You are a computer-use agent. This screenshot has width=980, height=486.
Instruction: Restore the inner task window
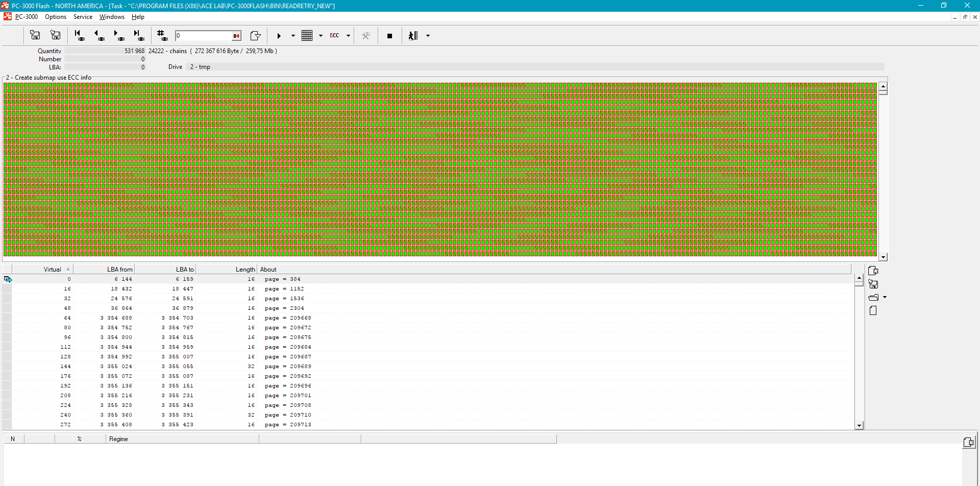coord(965,17)
